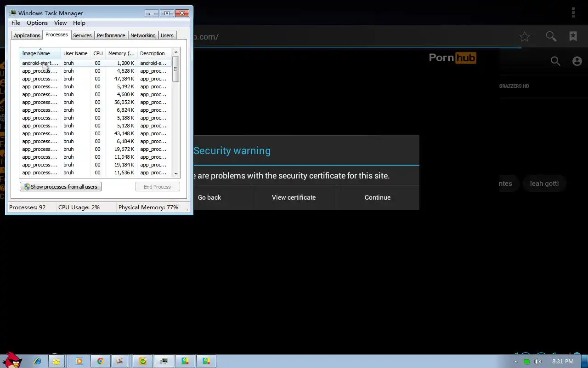
Task: Select process row using 11,948 K memory
Action: pos(96,157)
